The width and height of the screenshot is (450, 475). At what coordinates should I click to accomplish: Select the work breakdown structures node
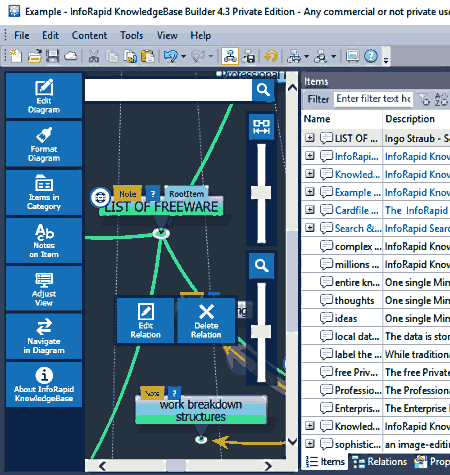(201, 410)
